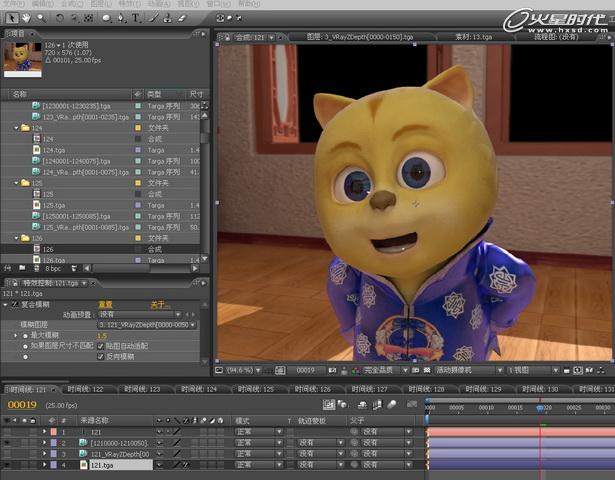This screenshot has height=480, width=615.
Task: Select the ellipse Mask tool
Action: tap(106, 18)
